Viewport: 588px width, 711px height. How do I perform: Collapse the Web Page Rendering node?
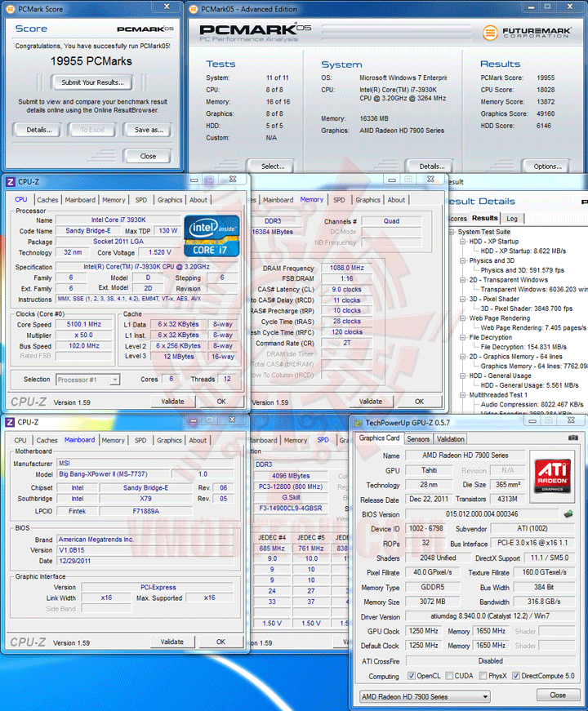pos(462,318)
